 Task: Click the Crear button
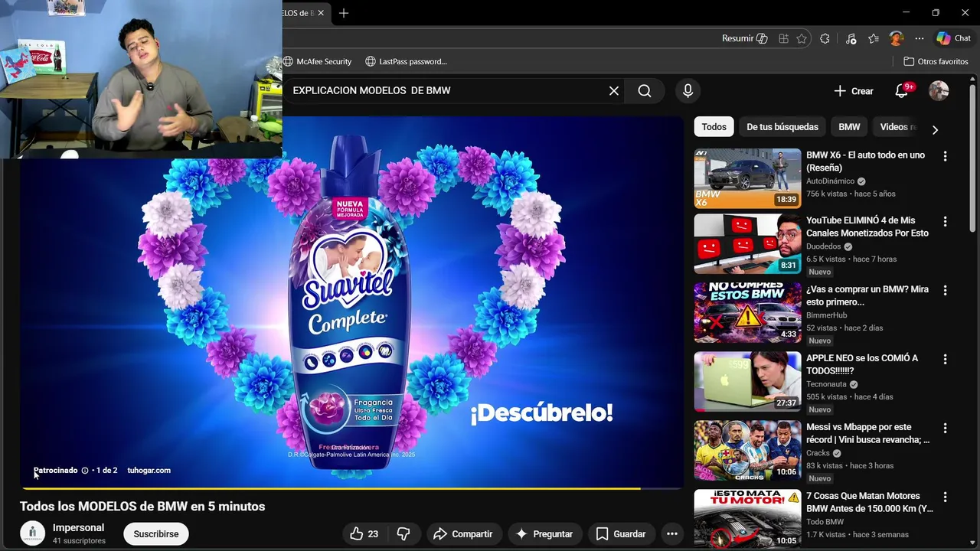(853, 91)
